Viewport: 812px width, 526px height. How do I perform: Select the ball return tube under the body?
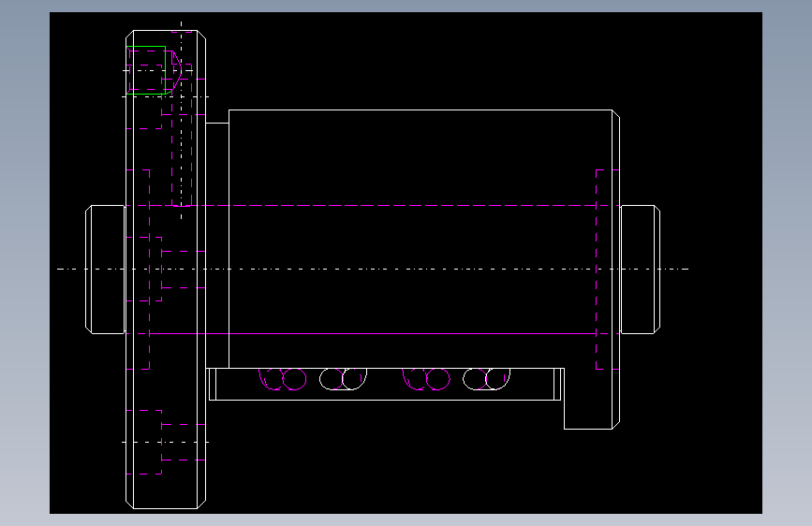point(385,384)
